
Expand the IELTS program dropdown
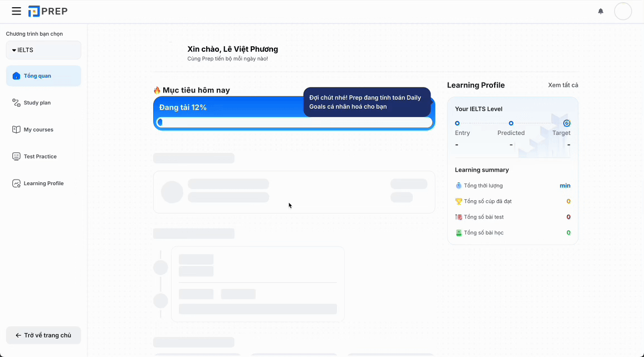(43, 50)
